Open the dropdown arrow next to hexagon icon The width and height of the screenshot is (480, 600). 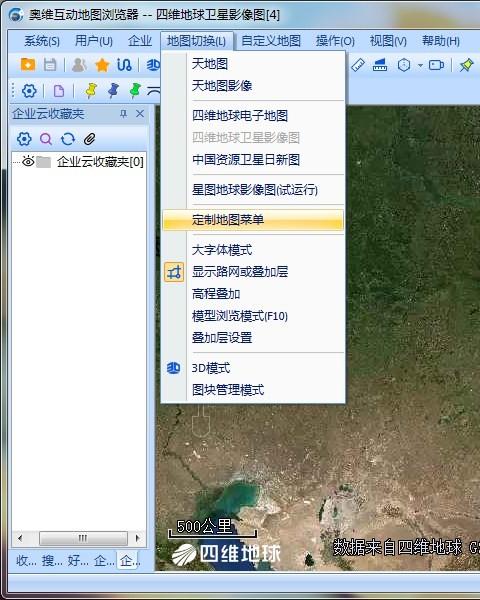tap(420, 65)
